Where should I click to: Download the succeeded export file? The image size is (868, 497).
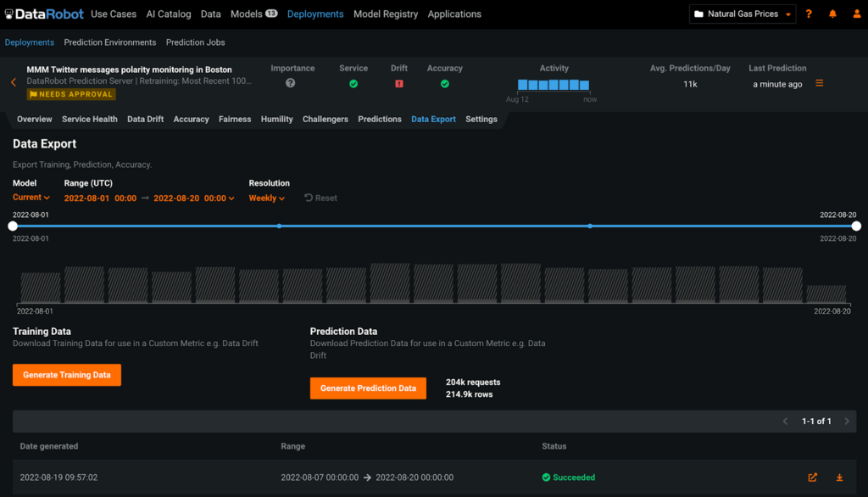pos(838,477)
